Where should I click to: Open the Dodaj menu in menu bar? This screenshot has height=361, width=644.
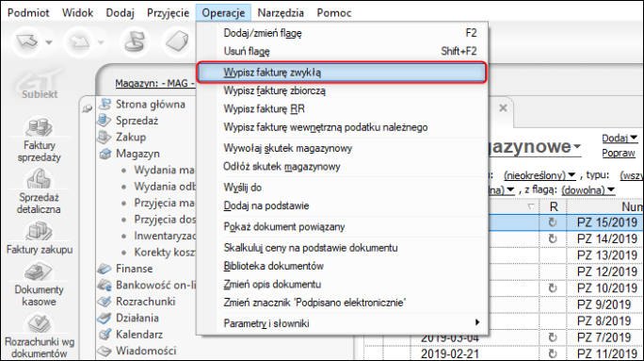[x=120, y=13]
